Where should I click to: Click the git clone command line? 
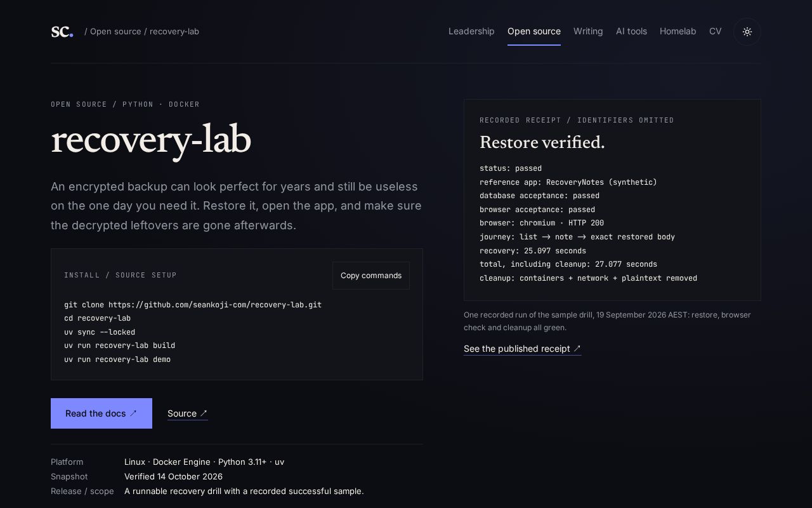[x=193, y=305]
